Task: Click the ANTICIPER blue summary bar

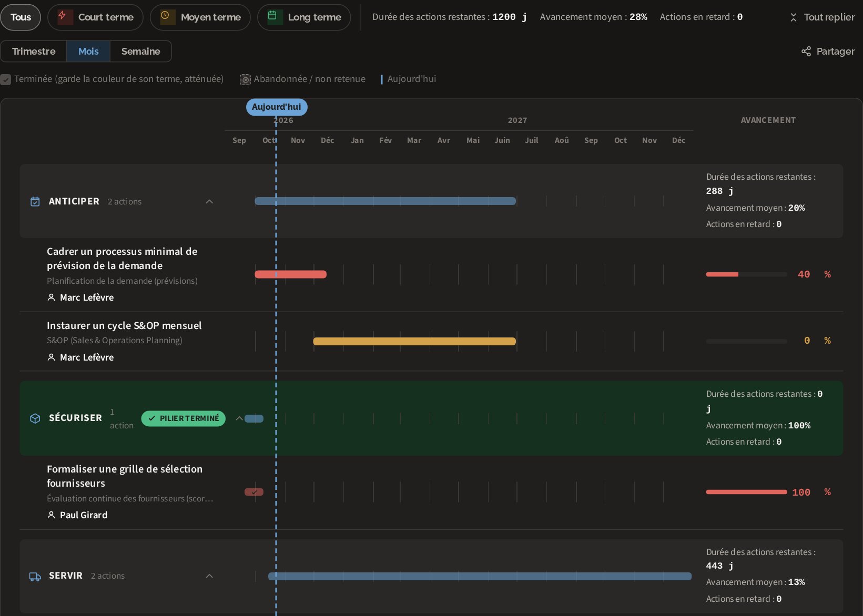Action: click(385, 201)
